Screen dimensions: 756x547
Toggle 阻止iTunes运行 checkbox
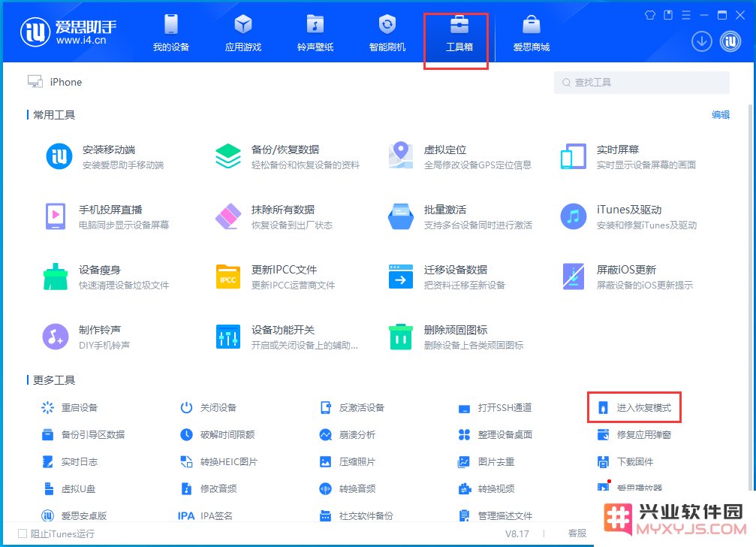pyautogui.click(x=23, y=533)
